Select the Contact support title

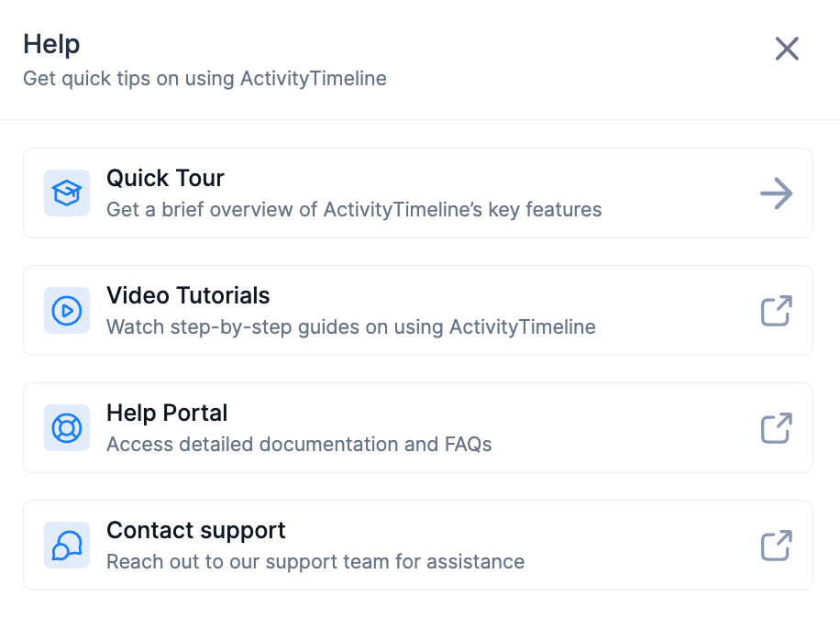point(196,531)
